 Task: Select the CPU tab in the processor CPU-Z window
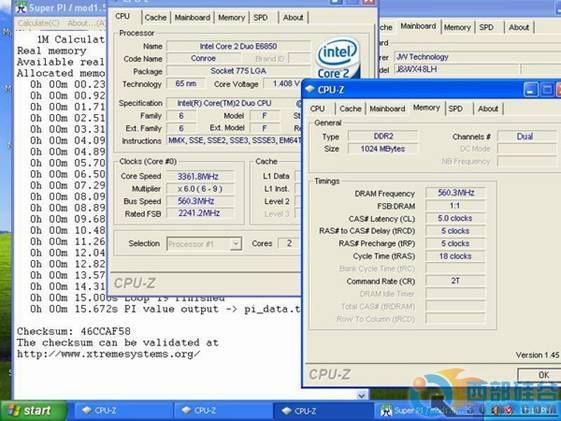[122, 16]
